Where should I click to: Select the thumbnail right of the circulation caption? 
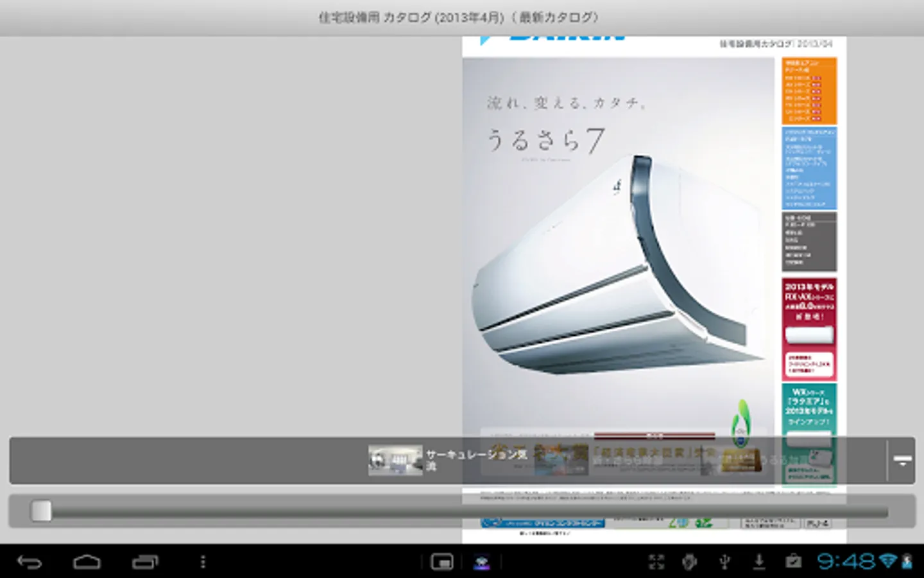[561, 460]
